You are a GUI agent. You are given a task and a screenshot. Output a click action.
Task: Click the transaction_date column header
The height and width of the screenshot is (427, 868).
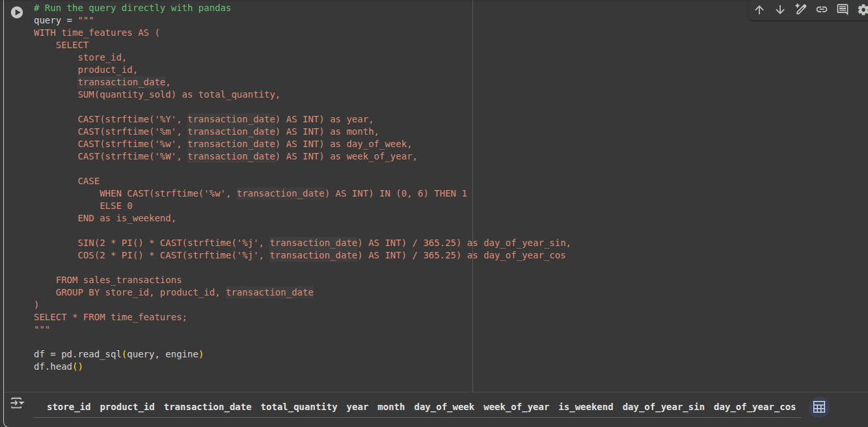pyautogui.click(x=208, y=407)
